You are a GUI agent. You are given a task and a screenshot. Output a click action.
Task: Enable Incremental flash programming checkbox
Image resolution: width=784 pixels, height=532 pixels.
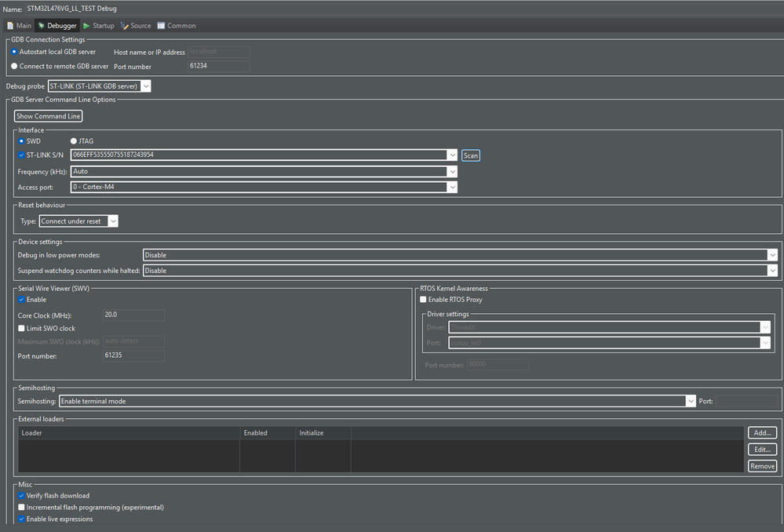click(x=21, y=507)
